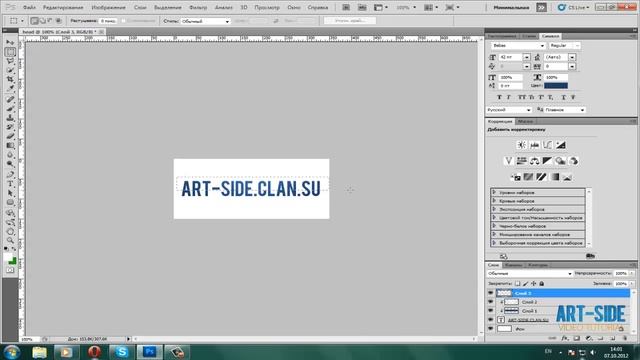
Task: Toggle lock transparent pixels
Action: [x=518, y=283]
